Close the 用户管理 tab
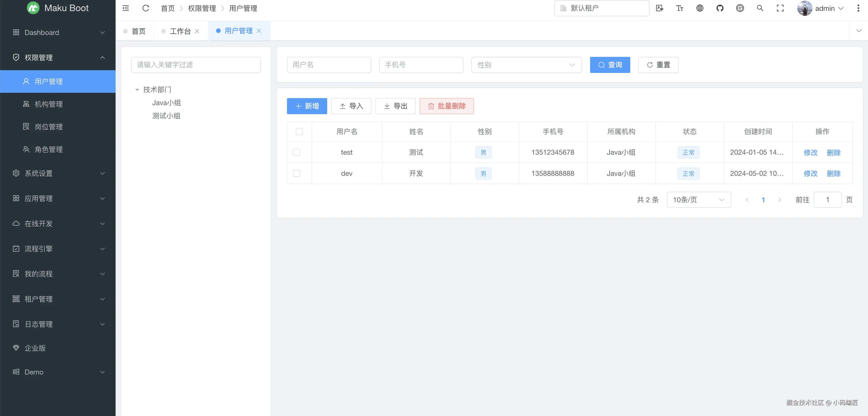This screenshot has width=868, height=416. (x=259, y=31)
